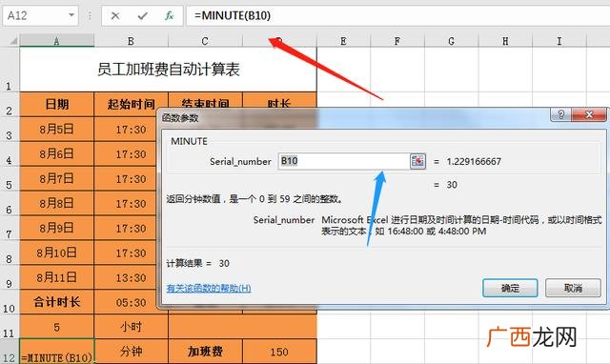Click the 日期 header cell

tap(57, 105)
